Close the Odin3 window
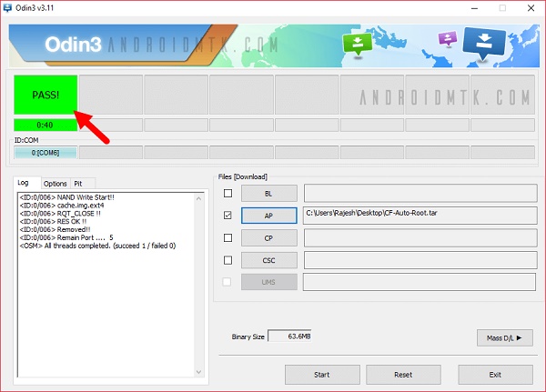This screenshot has height=392, width=546. [531, 8]
